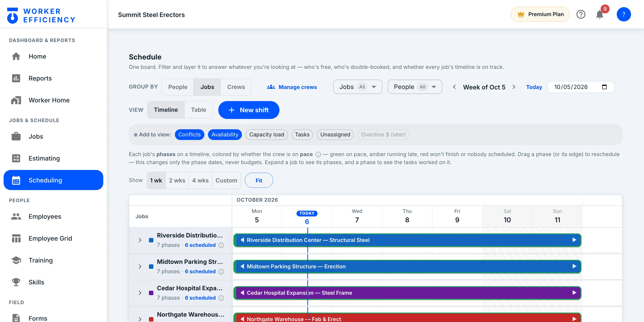
Task: Enable the Unassigned layer chip
Action: click(335, 134)
